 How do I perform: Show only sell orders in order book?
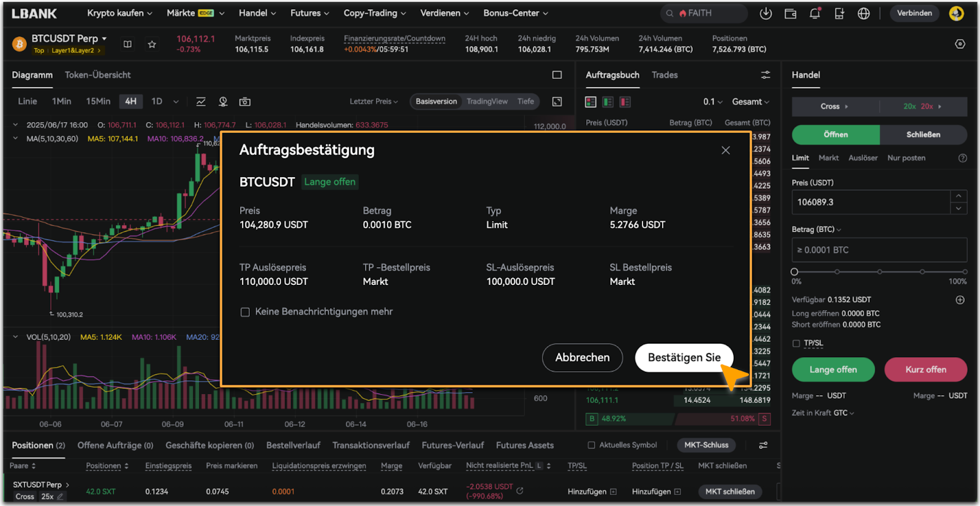[x=625, y=102]
